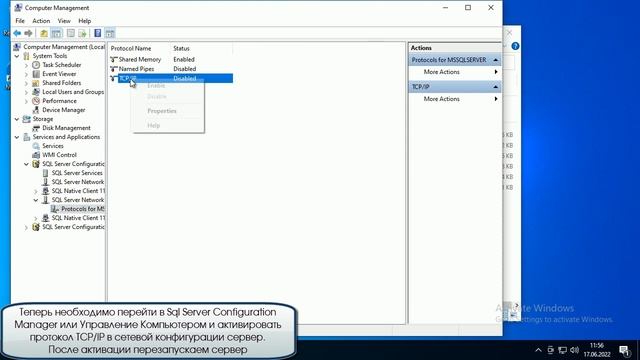Click Enabled status of Shared Memory
640x360 pixels.
[x=184, y=60]
